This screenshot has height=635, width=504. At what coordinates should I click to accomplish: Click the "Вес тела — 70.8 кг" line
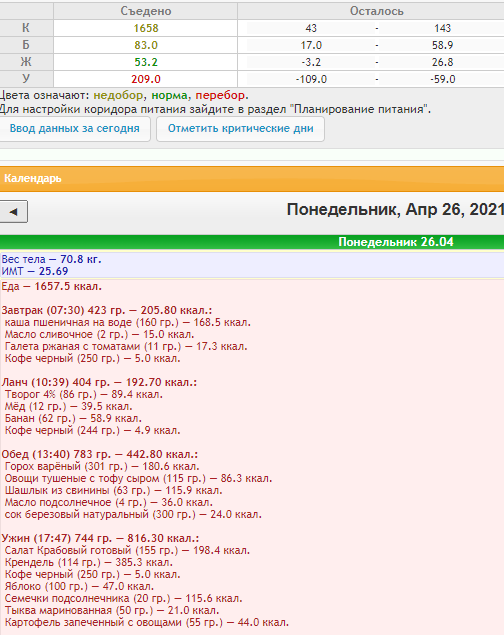tap(51, 259)
